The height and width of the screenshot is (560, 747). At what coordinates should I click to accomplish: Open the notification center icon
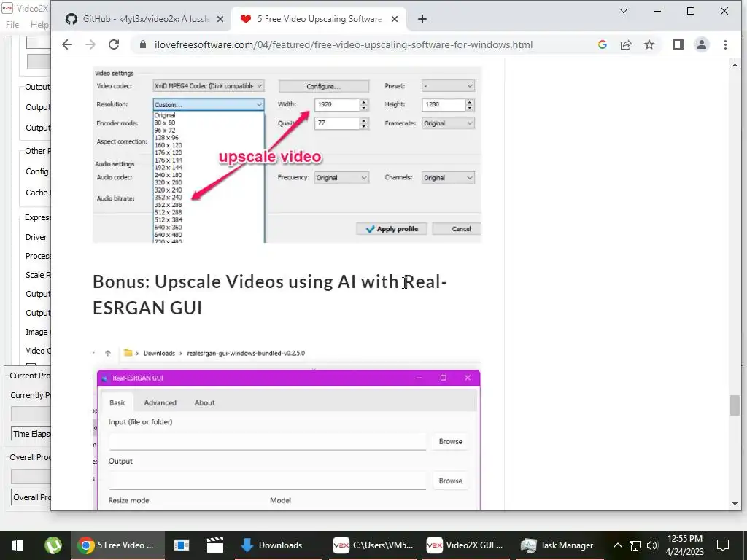point(723,545)
